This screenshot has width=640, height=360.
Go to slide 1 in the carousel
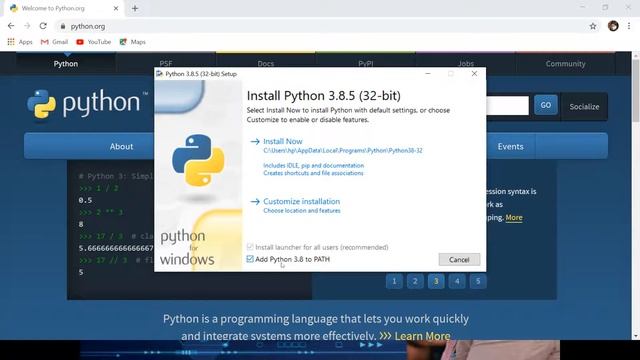pyautogui.click(x=394, y=281)
